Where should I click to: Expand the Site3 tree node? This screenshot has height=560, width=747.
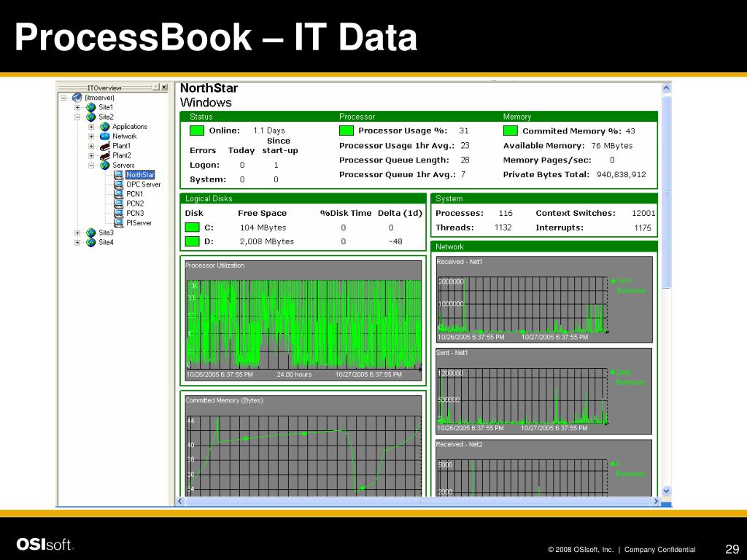point(77,233)
